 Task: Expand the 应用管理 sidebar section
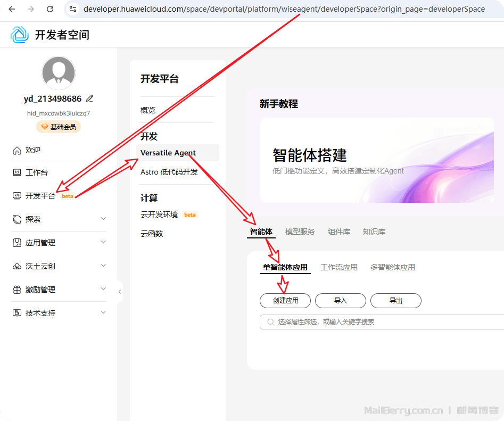pyautogui.click(x=103, y=242)
